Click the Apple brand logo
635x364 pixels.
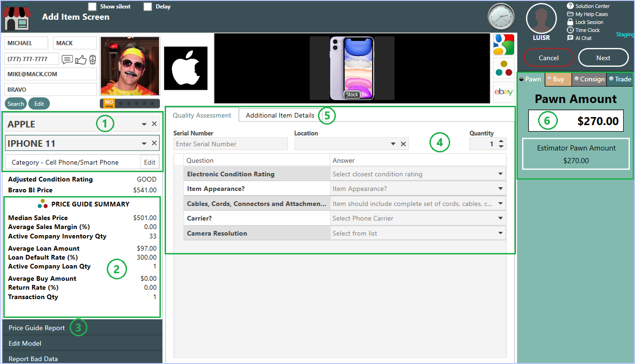[186, 68]
